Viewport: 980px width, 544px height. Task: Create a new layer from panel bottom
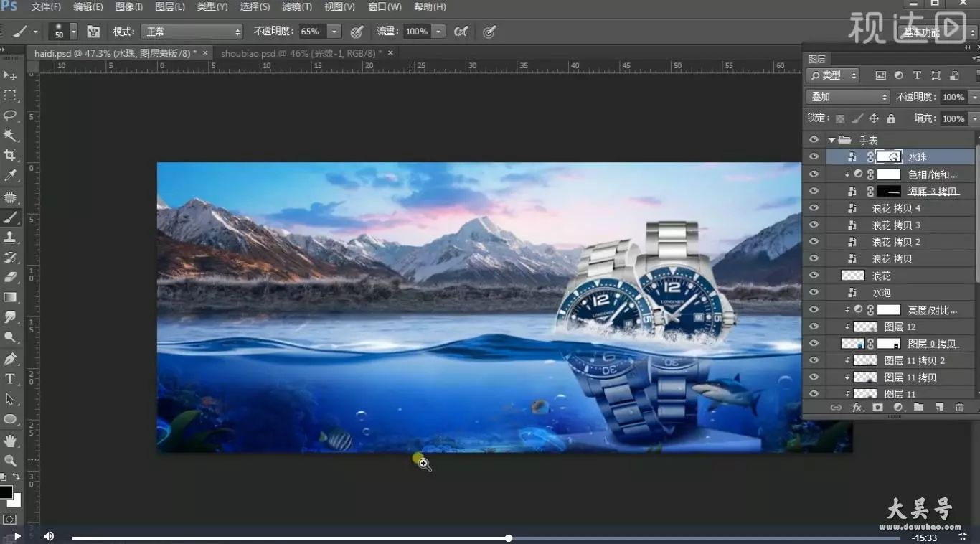[x=939, y=407]
